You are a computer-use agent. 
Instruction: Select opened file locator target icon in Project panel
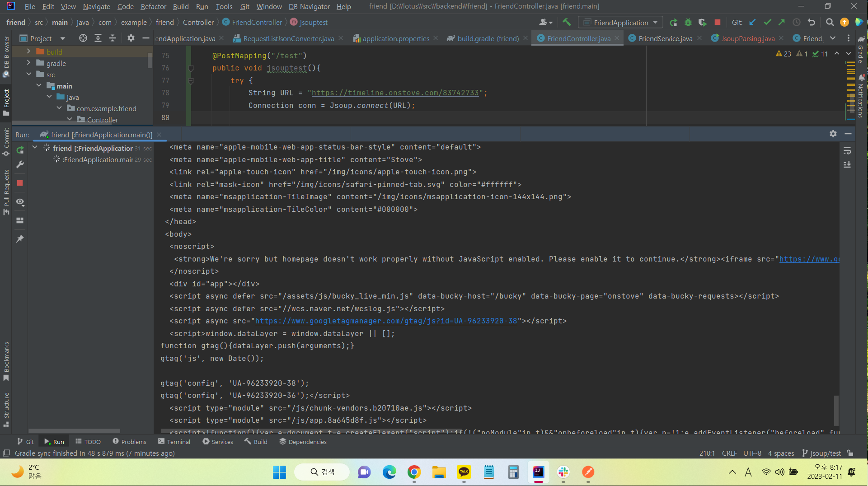coord(83,38)
